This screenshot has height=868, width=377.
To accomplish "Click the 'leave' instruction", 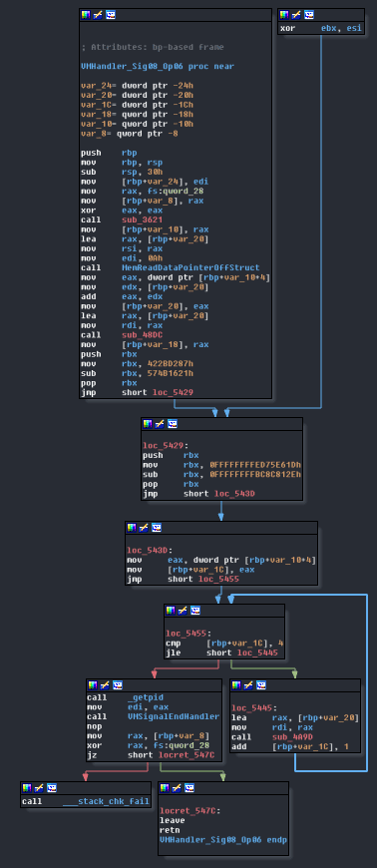I will pos(173,820).
